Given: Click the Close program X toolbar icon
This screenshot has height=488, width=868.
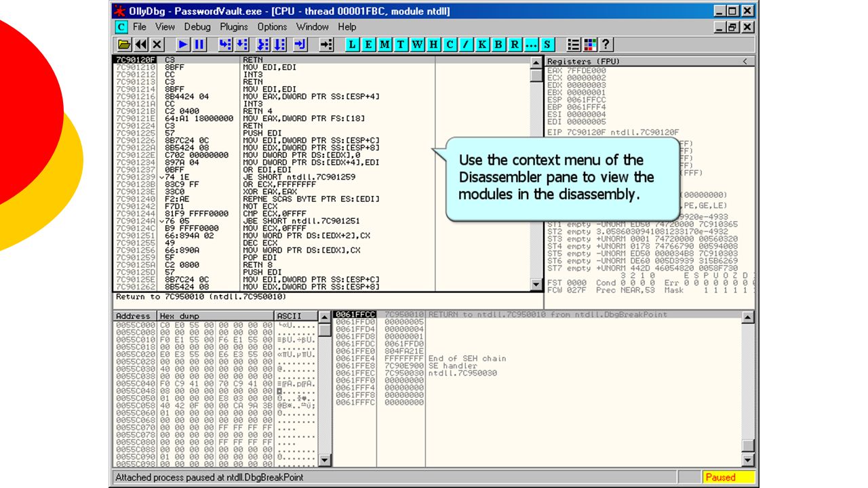Looking at the screenshot, I should (x=157, y=45).
